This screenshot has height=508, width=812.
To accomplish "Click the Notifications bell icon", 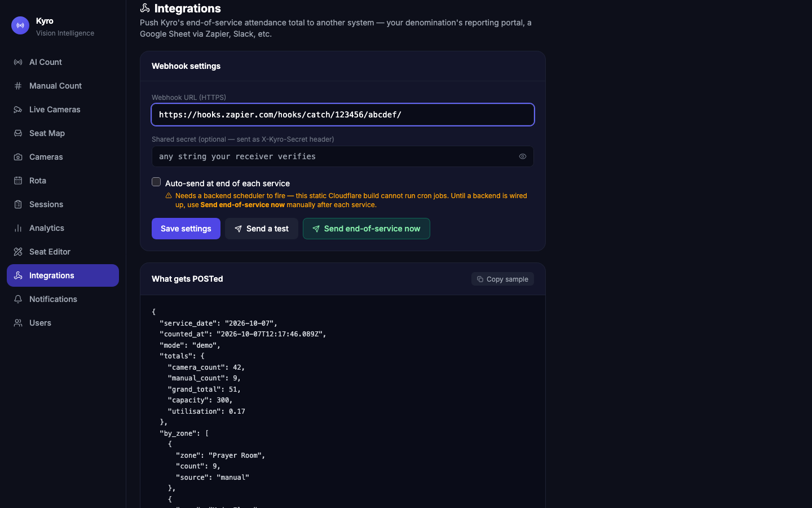I will click(x=18, y=299).
